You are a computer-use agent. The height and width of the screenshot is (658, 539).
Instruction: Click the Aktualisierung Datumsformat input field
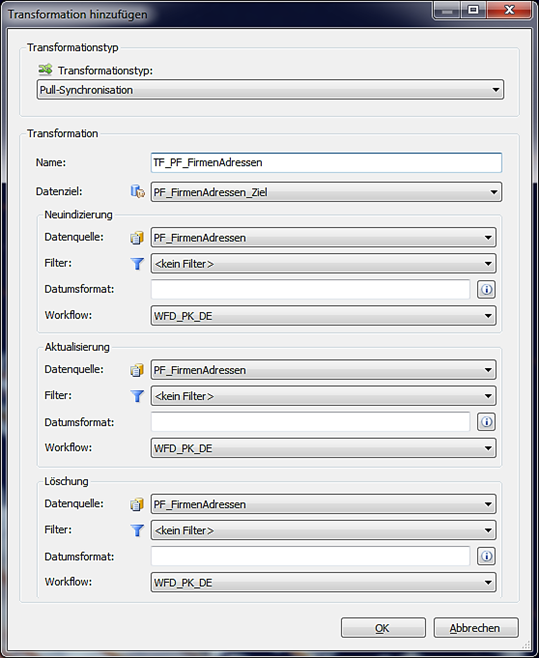[310, 422]
